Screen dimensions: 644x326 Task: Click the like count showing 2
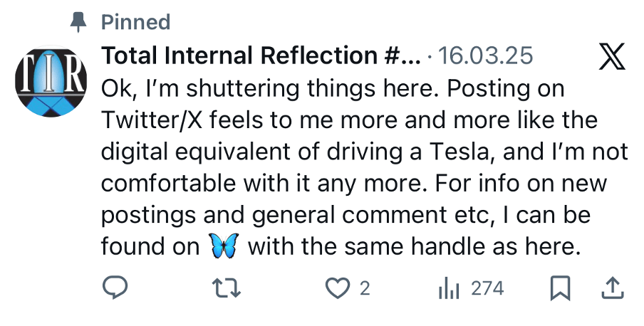(365, 288)
